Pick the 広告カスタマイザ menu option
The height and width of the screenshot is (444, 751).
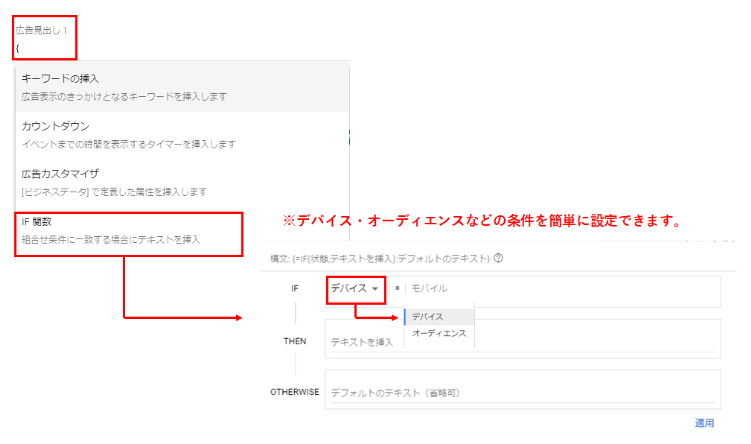click(59, 173)
